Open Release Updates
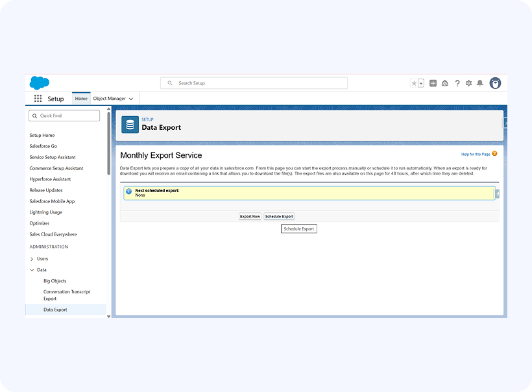 click(46, 190)
